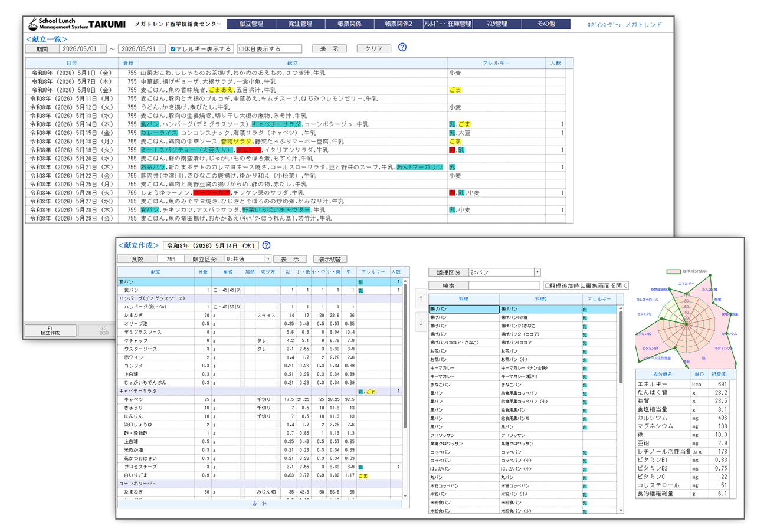Expand the 献立区分 dropdown
767x532 pixels.
[x=268, y=258]
